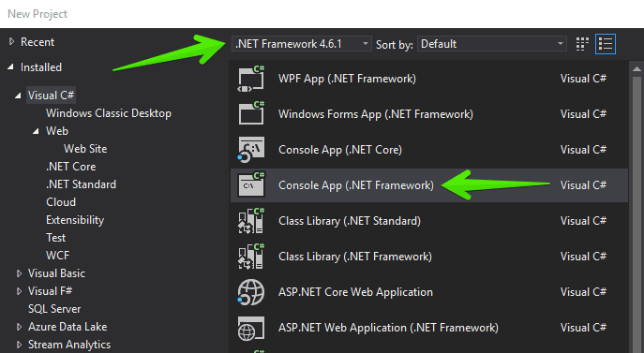Select the .NET Standard category
The width and height of the screenshot is (644, 353).
point(81,184)
